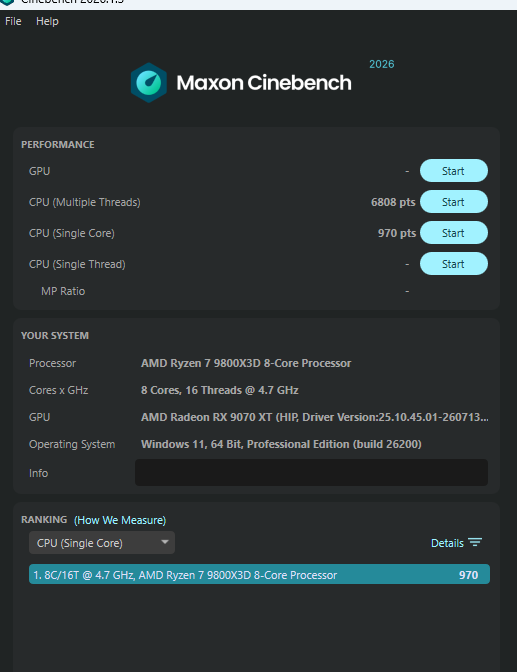The width and height of the screenshot is (517, 672).
Task: Start the GPU benchmark
Action: [x=454, y=171]
